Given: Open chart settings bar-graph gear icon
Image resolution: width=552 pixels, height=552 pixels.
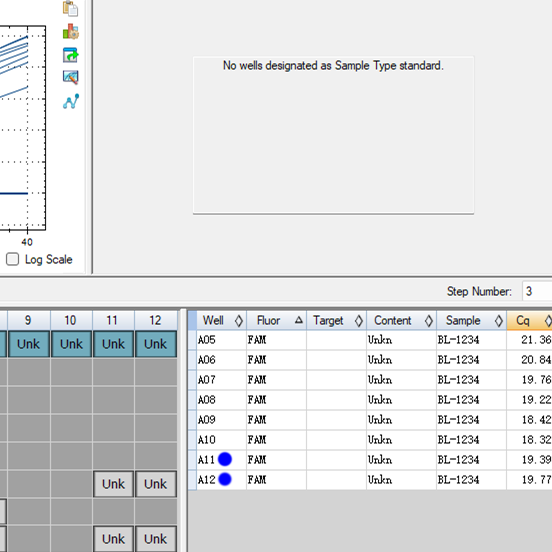Looking at the screenshot, I should [x=70, y=32].
